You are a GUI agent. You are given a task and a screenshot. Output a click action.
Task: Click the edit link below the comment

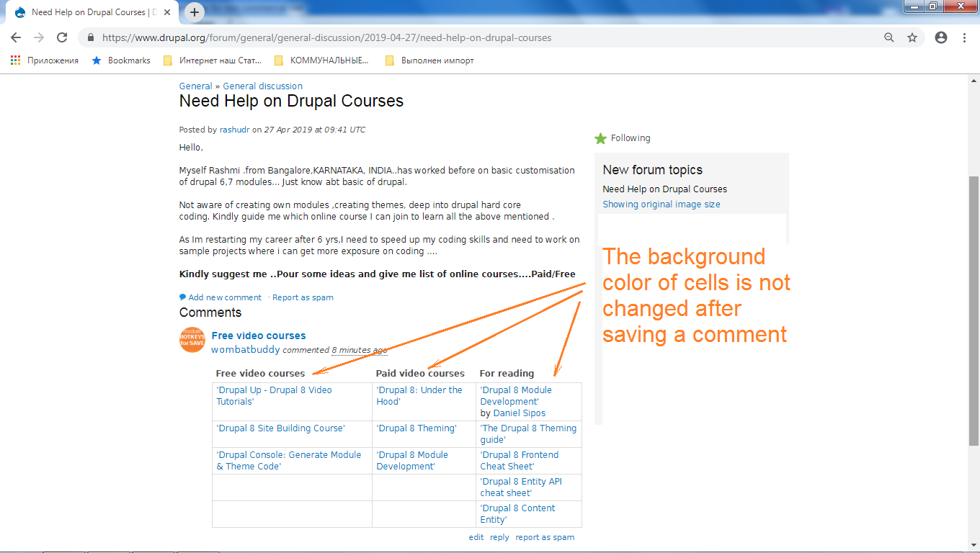coord(476,537)
